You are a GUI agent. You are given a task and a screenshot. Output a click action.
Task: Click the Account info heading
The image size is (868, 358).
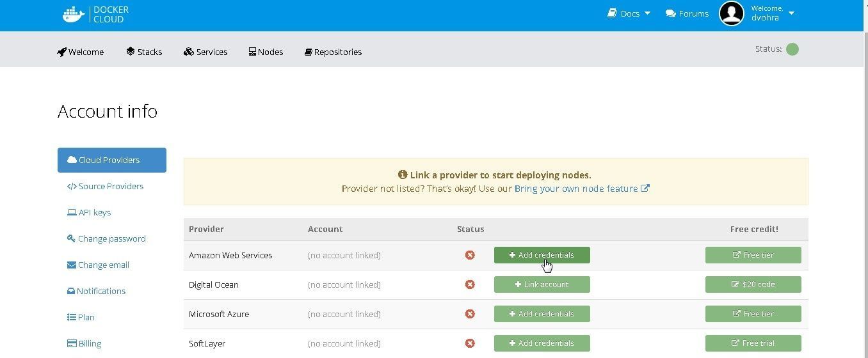[x=108, y=111]
